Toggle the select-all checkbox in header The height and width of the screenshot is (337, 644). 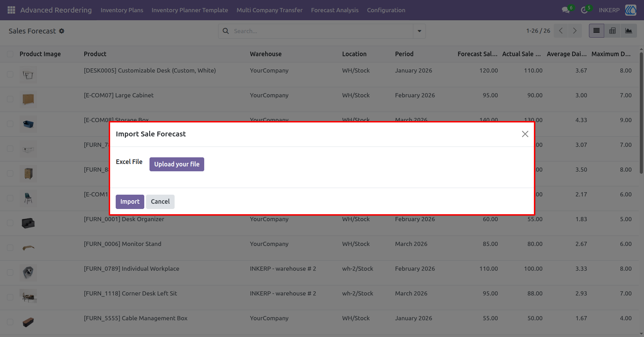point(10,54)
